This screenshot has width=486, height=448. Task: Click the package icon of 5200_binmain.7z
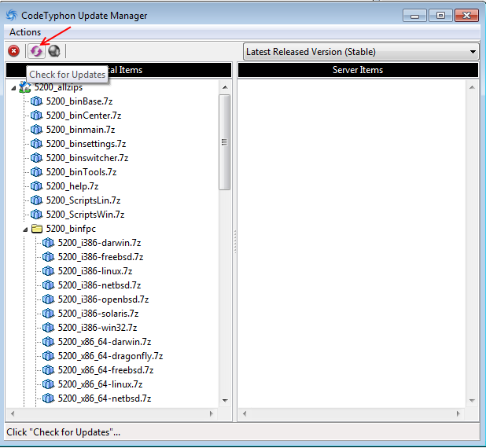click(36, 130)
